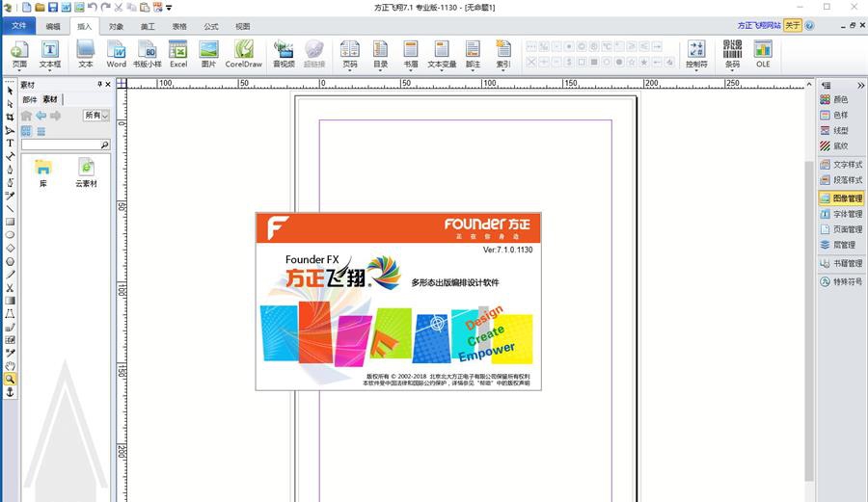Open the 所有 filter combo box
Image resolution: width=868 pixels, height=502 pixels.
tap(96, 116)
